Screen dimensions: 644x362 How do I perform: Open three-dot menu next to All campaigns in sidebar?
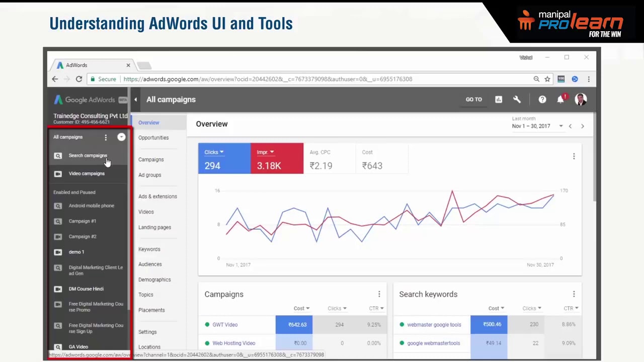click(x=106, y=137)
